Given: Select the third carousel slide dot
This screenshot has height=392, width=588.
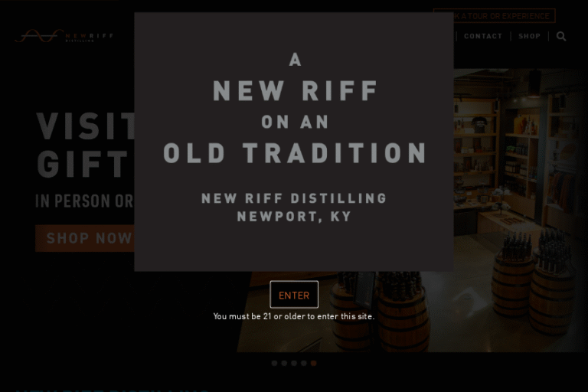Looking at the screenshot, I should click(x=294, y=363).
